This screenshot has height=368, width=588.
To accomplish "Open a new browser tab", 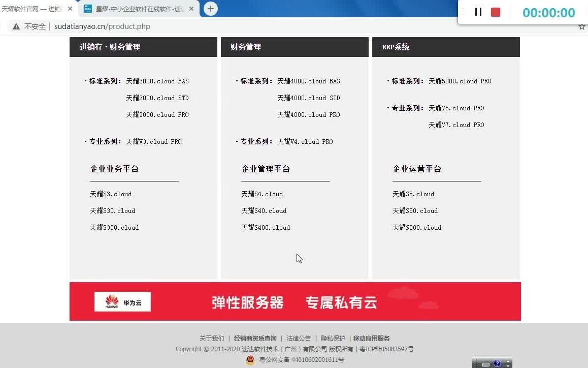I will [210, 8].
